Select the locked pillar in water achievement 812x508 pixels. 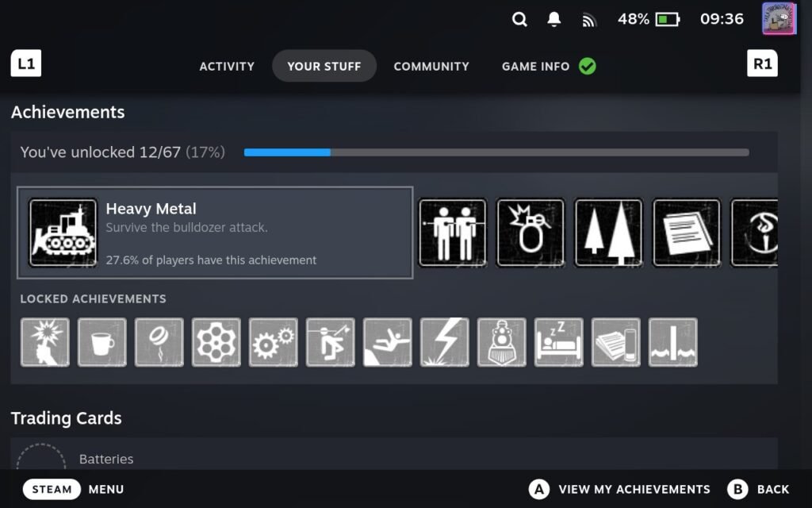[672, 342]
